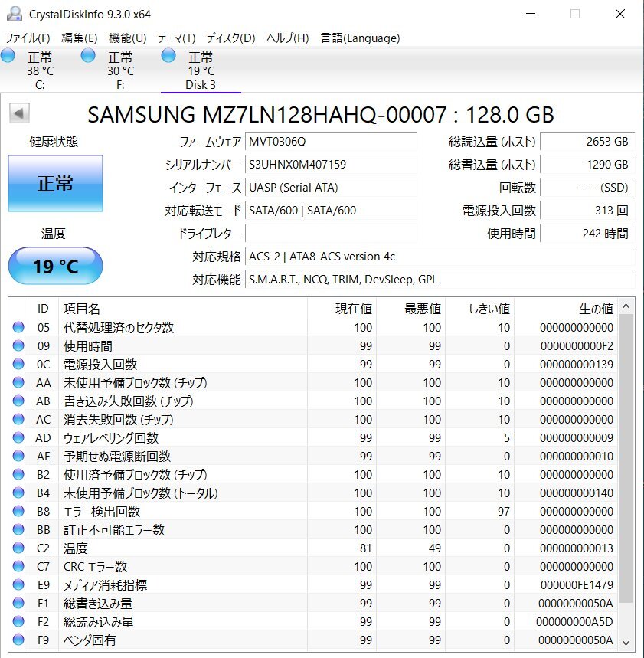The height and width of the screenshot is (658, 644).
Task: Click the status icon for attribute B4
Action: click(x=18, y=493)
